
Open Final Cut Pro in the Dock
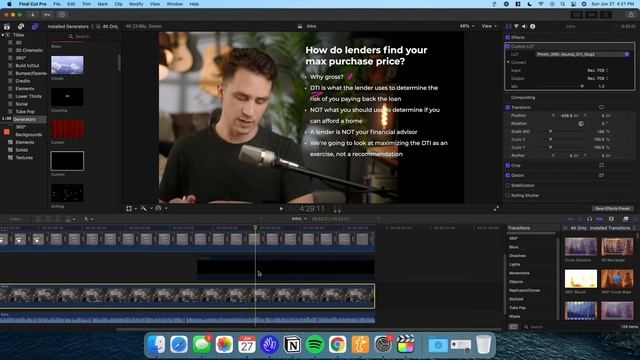405,344
